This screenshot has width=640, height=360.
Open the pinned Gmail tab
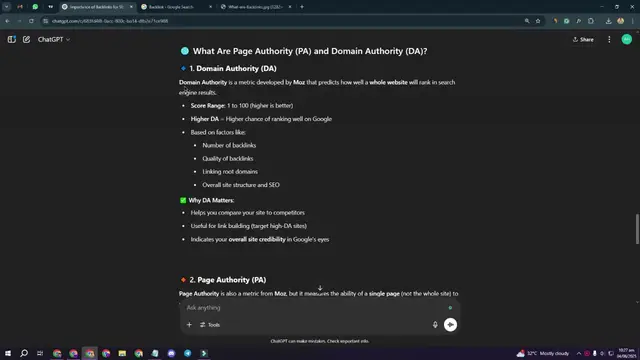click(x=20, y=7)
